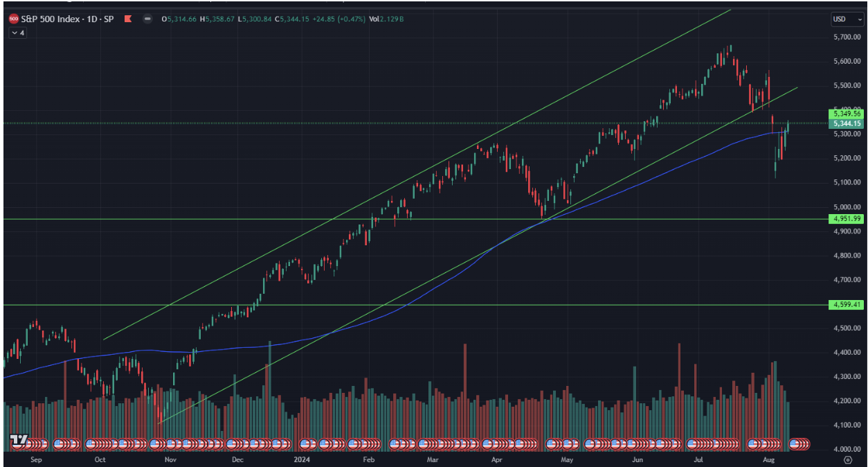Click the Aug label on the time axis

768,459
